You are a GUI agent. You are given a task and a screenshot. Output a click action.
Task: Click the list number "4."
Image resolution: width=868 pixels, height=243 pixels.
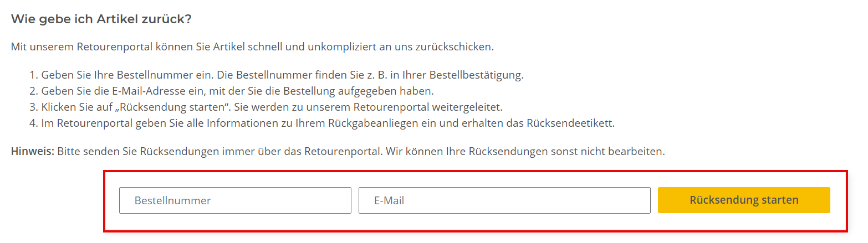tap(34, 123)
